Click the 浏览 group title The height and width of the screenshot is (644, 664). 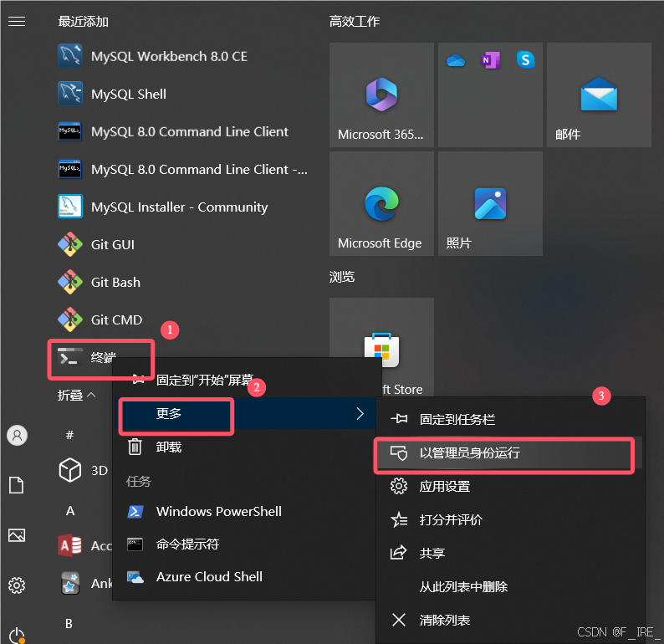coord(342,277)
